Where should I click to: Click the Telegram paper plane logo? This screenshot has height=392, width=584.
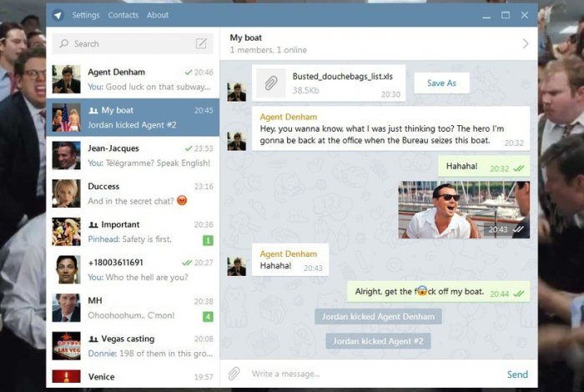coord(58,15)
